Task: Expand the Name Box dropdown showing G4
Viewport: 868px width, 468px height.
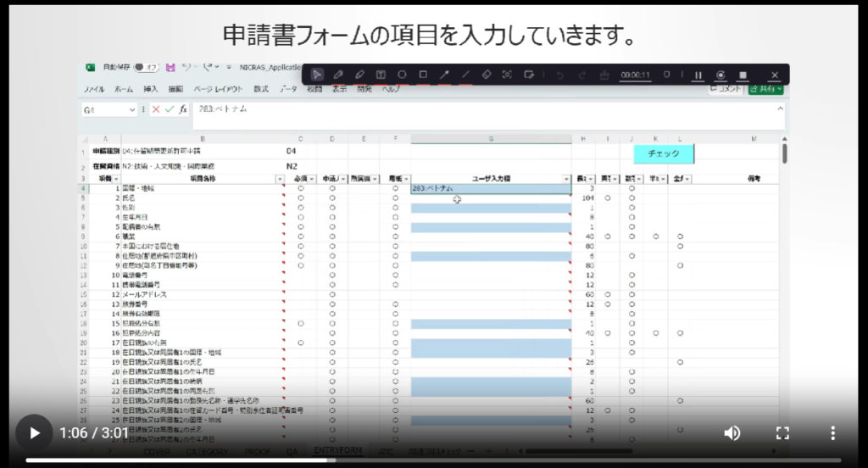Action: (131, 109)
